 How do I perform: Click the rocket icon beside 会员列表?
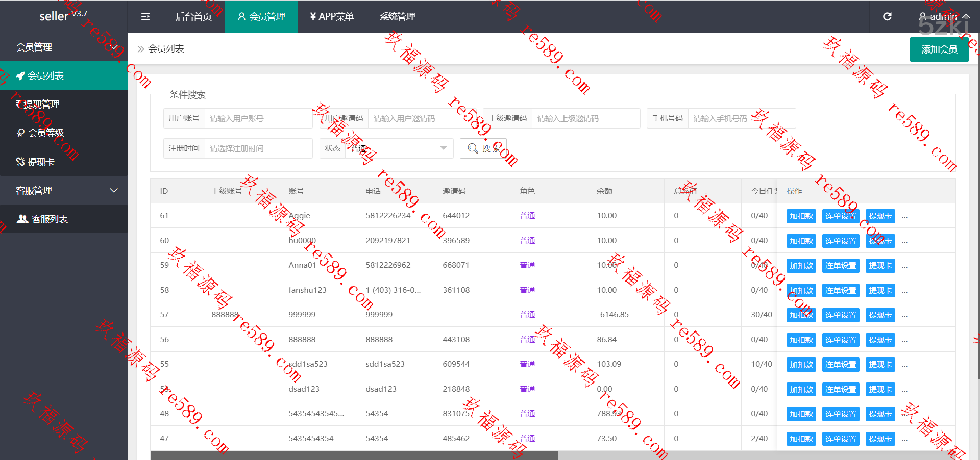click(20, 76)
